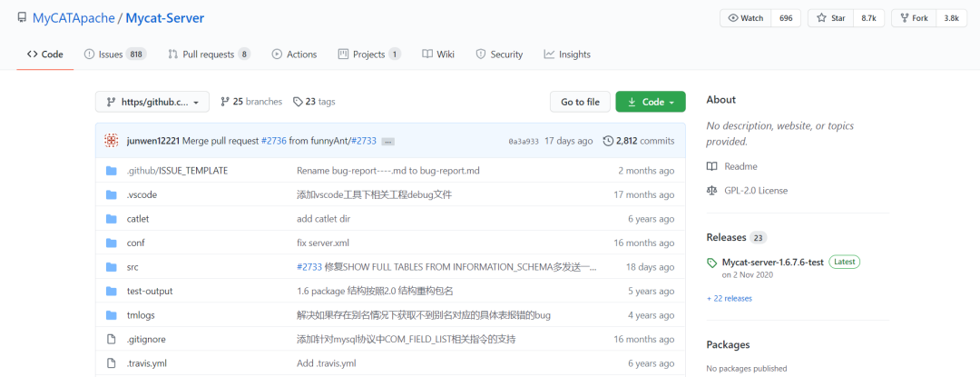Open the Mycat-server-1.6.7.6-test release

pos(772,262)
